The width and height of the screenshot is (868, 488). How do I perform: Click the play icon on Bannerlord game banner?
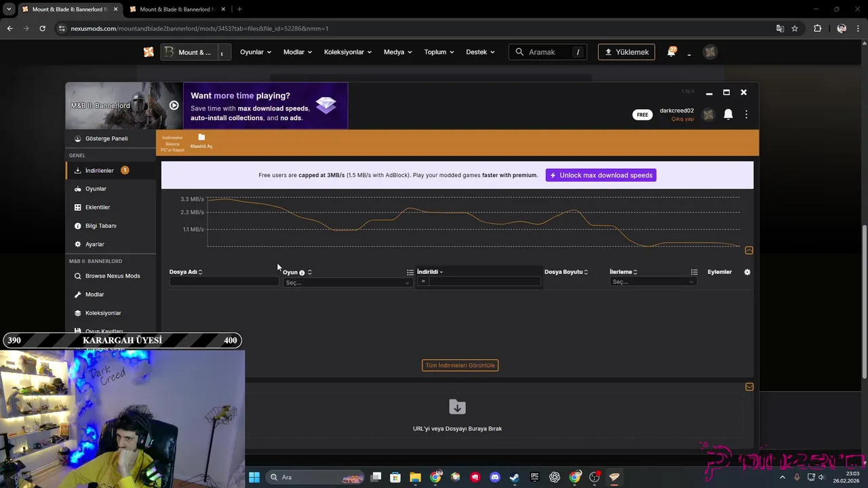click(174, 105)
